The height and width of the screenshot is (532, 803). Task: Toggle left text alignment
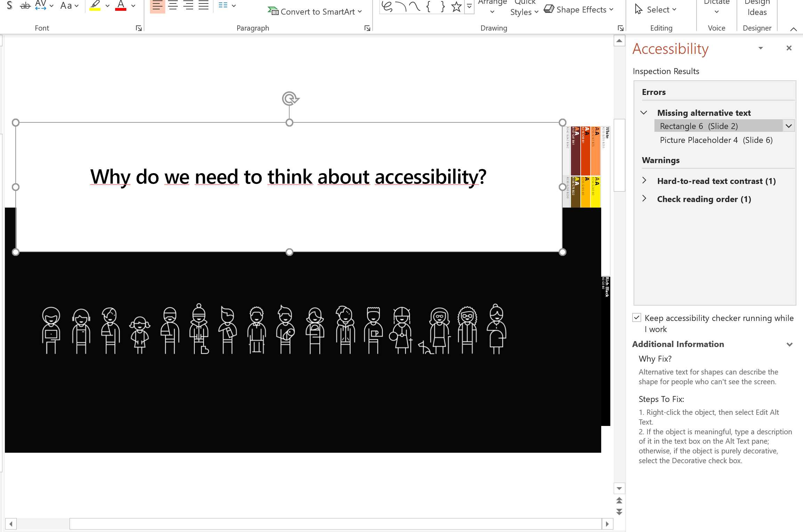(157, 6)
